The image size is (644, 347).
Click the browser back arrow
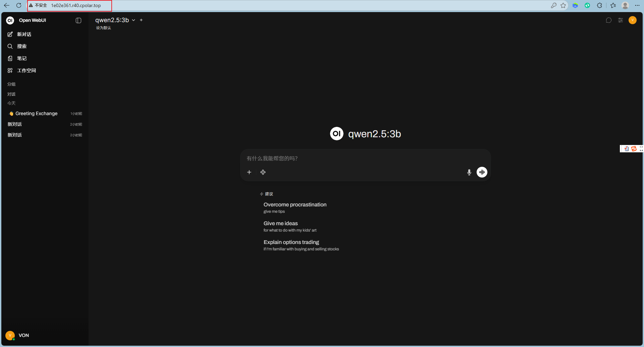7,5
